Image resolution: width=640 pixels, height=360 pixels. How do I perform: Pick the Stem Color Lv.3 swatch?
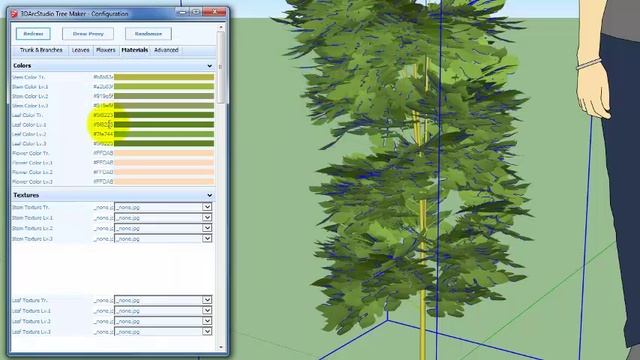pos(164,106)
